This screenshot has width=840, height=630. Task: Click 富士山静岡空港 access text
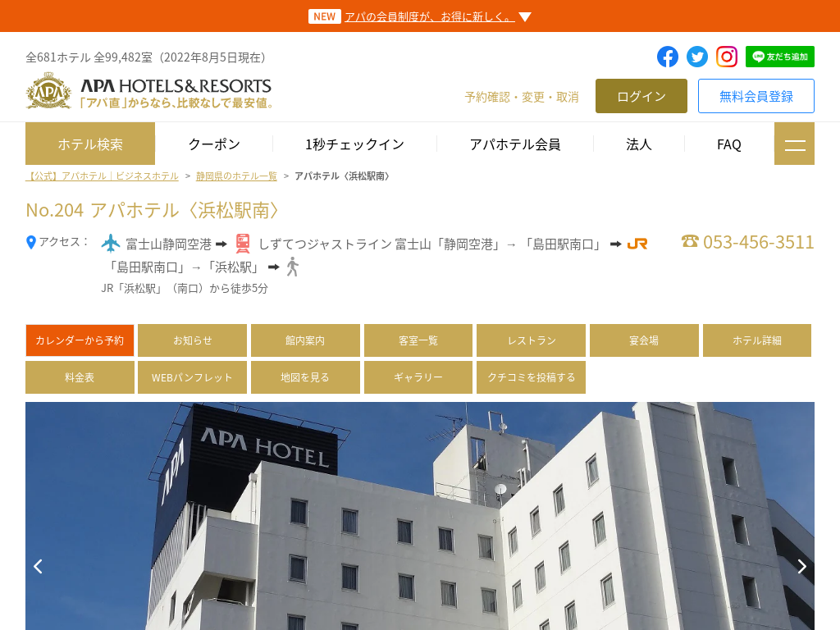tap(169, 244)
